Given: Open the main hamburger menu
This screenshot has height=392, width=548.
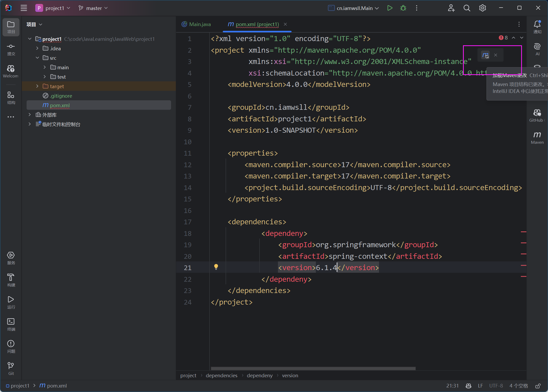Looking at the screenshot, I should 24,8.
